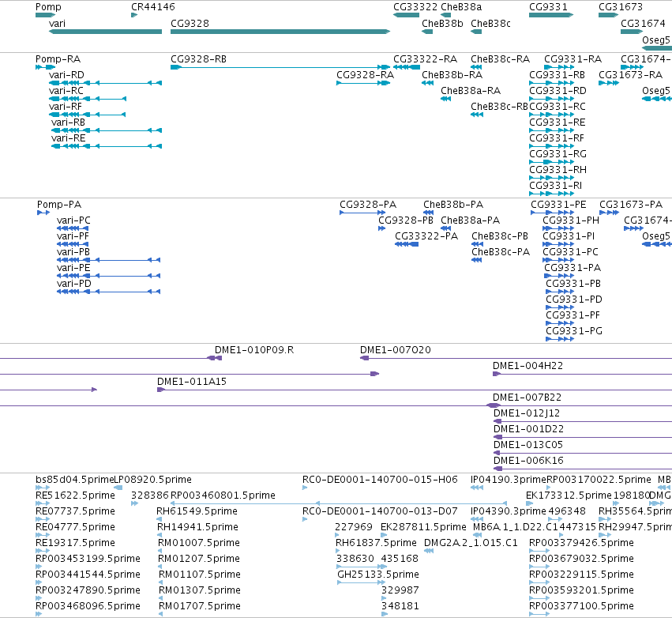
Task: Click the CG9331-RA transcript
Action: pyautogui.click(x=559, y=67)
